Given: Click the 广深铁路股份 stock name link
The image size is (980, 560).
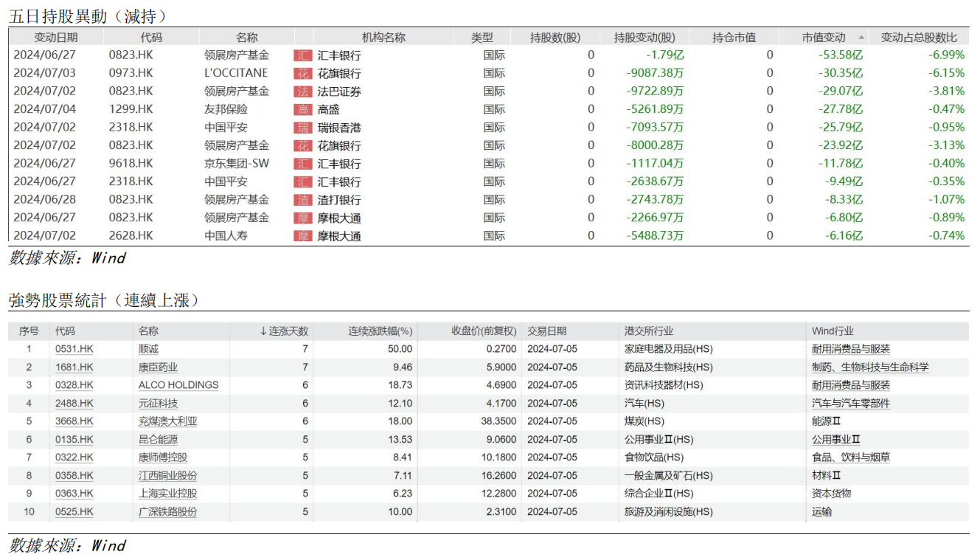Looking at the screenshot, I should point(168,512).
